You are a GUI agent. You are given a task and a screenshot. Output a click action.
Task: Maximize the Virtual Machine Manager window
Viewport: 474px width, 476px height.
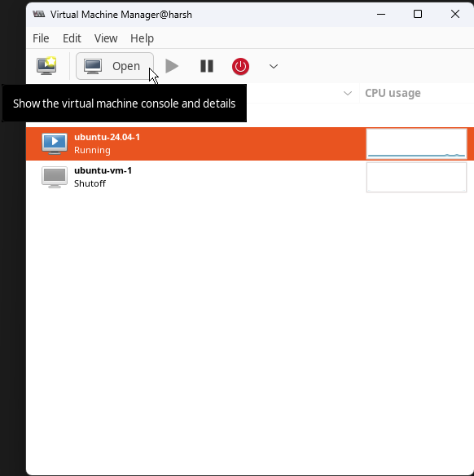tap(418, 14)
